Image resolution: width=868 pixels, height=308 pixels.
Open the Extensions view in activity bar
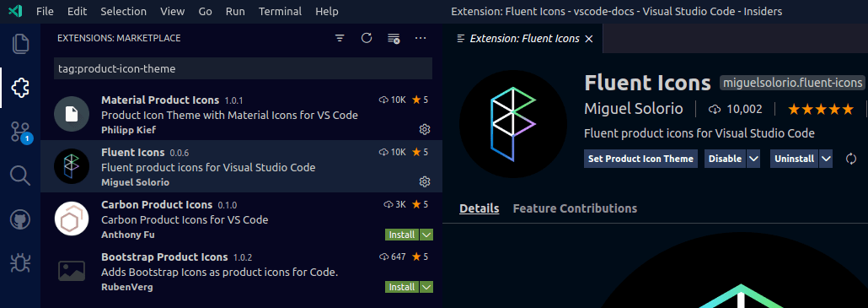(x=20, y=88)
